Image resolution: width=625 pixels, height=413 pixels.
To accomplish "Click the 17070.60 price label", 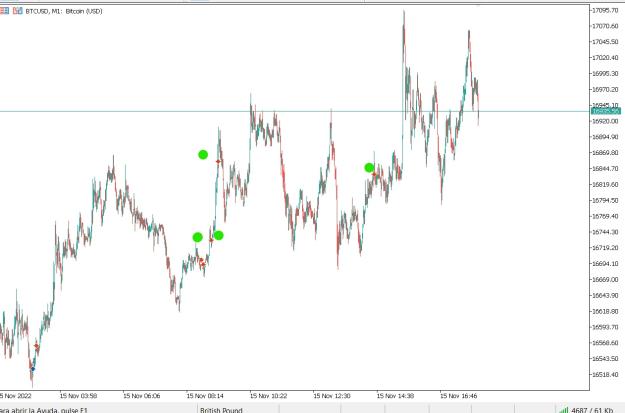I will click(605, 26).
